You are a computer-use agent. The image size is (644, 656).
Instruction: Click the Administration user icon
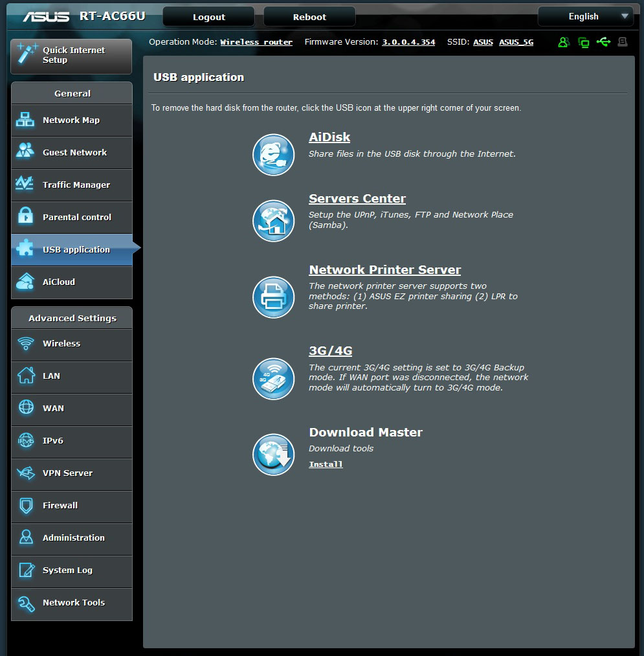click(x=27, y=537)
